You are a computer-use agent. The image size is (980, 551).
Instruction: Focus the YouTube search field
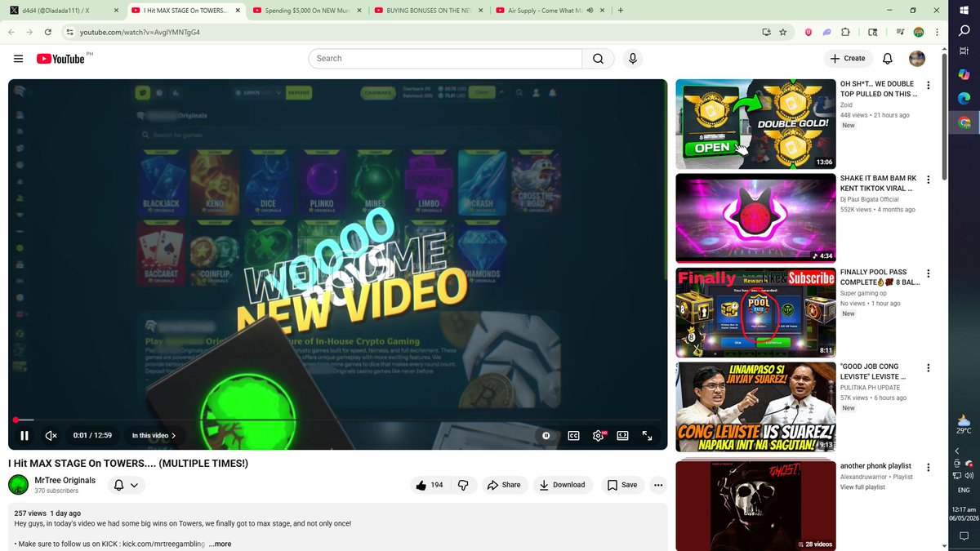click(x=445, y=59)
